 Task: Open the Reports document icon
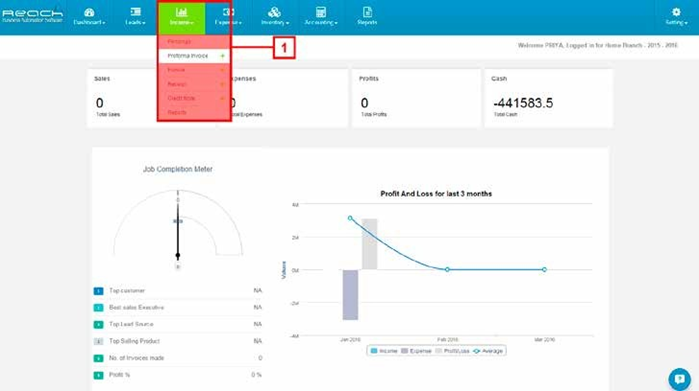click(367, 12)
